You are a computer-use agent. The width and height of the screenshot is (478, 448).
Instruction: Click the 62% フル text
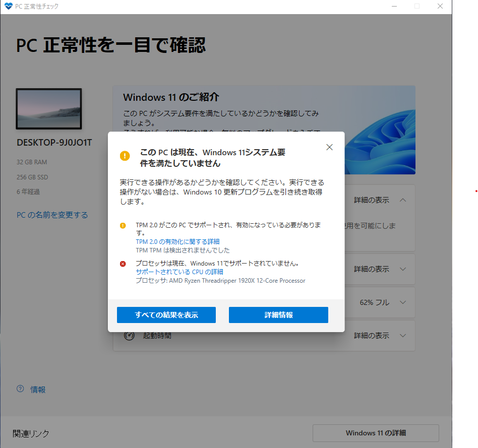(374, 302)
